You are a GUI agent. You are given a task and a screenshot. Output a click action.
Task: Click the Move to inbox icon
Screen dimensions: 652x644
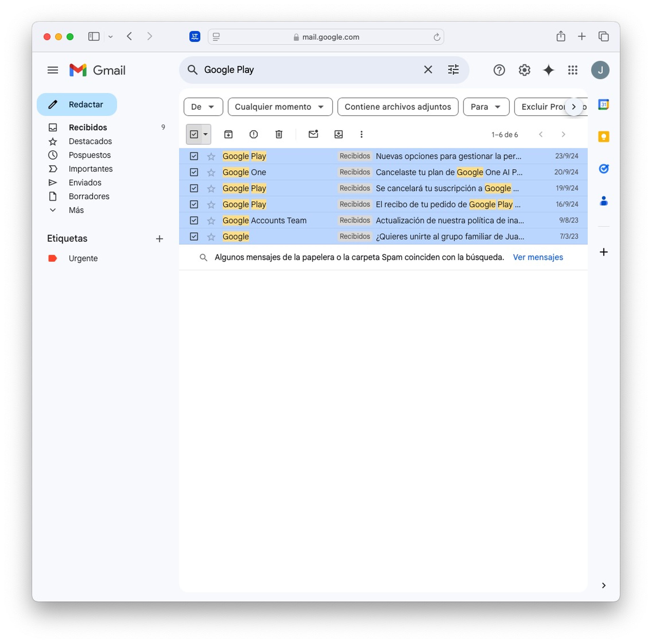[339, 134]
